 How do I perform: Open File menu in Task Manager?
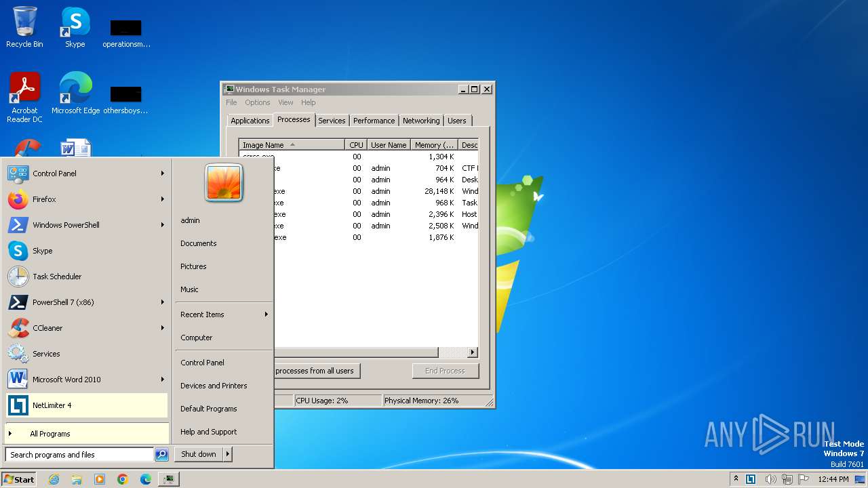pyautogui.click(x=231, y=102)
